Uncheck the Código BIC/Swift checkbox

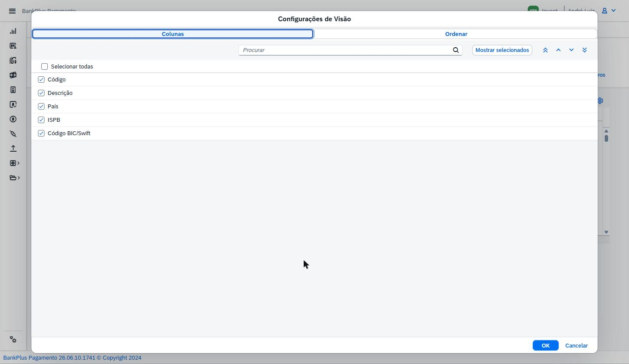pos(41,133)
